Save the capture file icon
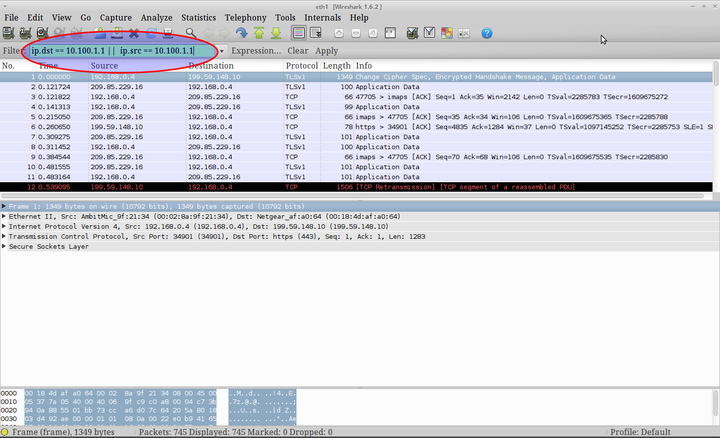 point(117,33)
